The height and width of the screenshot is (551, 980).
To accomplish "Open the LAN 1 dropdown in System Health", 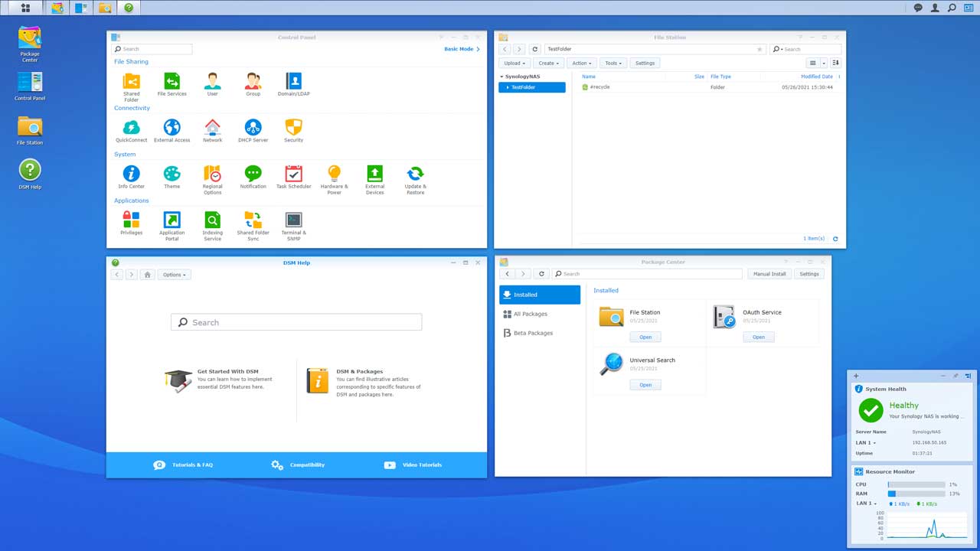I will 866,442.
